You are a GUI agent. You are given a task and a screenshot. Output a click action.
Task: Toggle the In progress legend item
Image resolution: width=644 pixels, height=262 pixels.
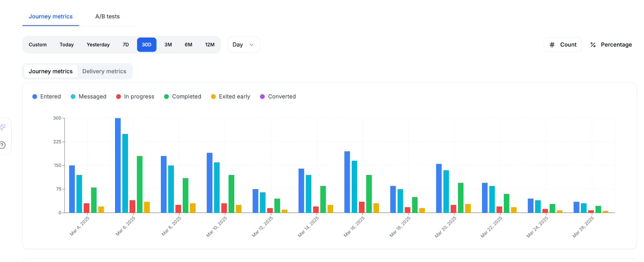click(x=135, y=96)
